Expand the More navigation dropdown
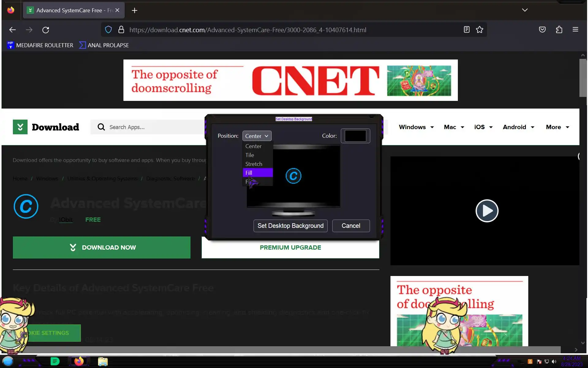The image size is (588, 368). coord(557,127)
